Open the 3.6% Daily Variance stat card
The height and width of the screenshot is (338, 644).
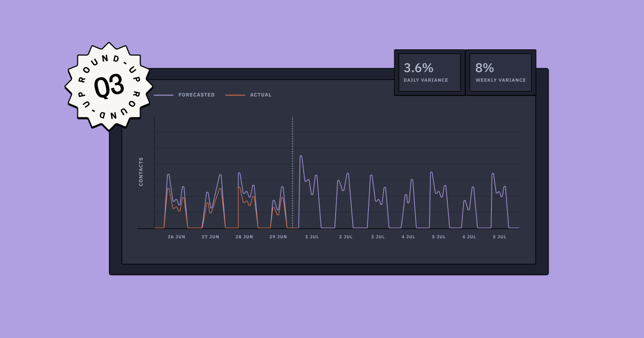(429, 72)
